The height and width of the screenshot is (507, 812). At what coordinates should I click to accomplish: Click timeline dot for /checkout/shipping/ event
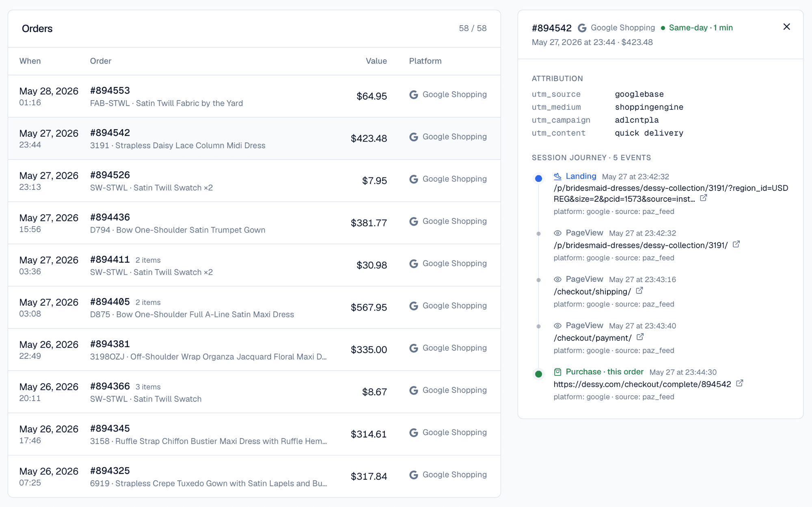coord(538,280)
